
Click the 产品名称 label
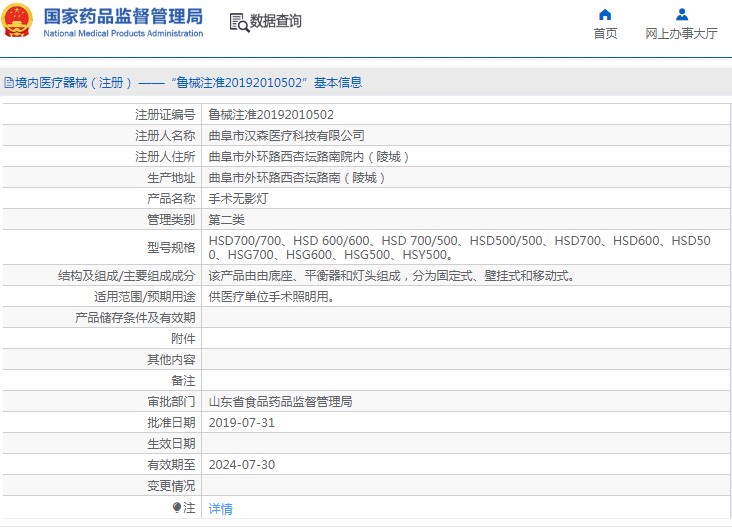[x=171, y=199]
